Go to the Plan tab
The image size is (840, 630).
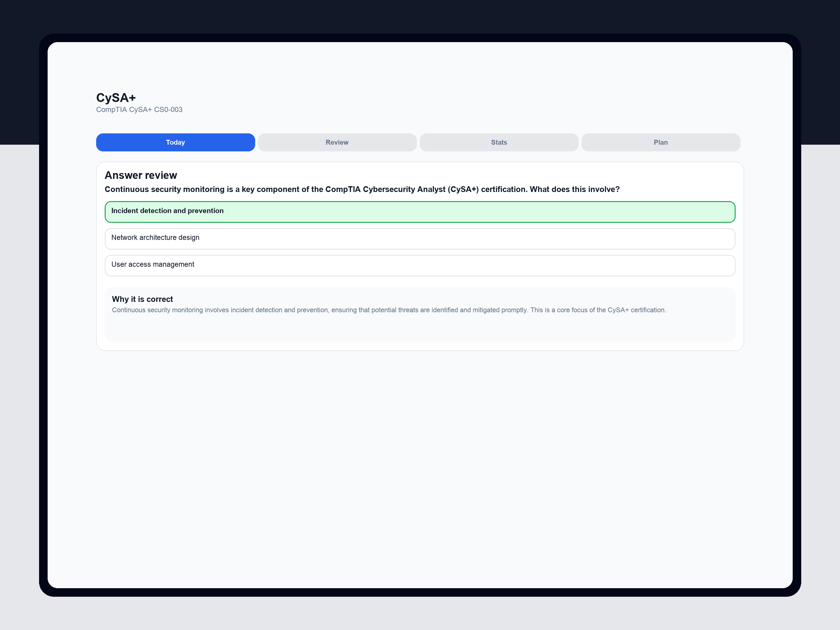click(661, 143)
